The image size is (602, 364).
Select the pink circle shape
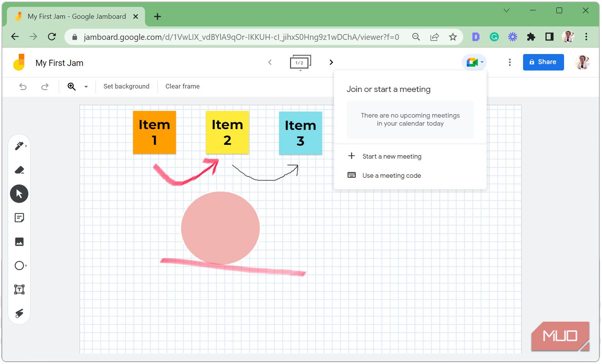pos(220,228)
